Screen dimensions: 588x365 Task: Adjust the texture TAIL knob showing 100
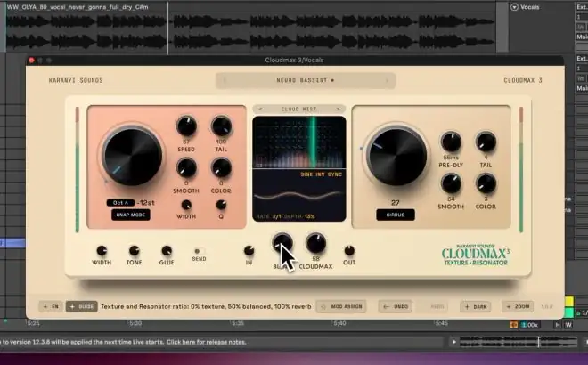(x=221, y=126)
